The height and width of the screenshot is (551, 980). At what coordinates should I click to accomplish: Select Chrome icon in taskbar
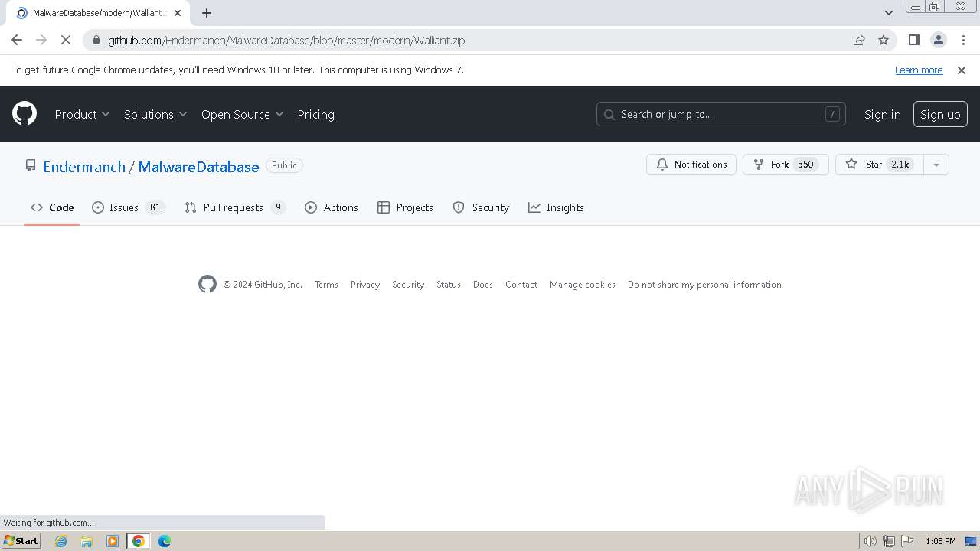(x=139, y=541)
